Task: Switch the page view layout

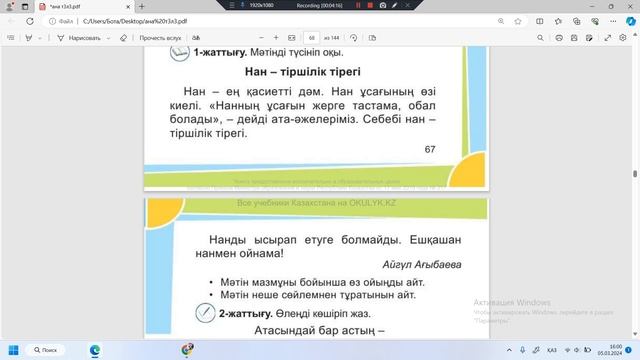Action: pos(372,38)
